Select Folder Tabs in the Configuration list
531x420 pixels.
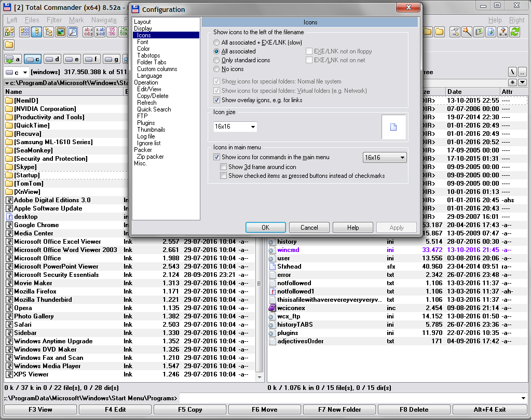157,62
